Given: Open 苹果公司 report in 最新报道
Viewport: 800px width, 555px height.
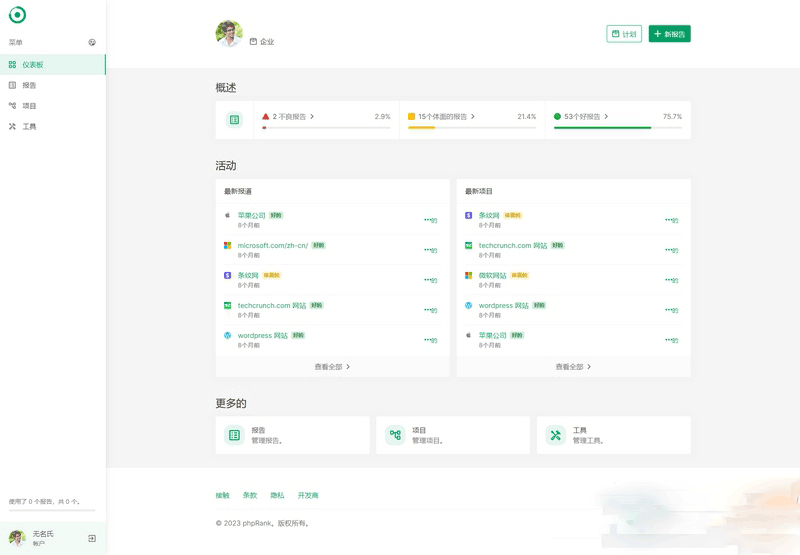Looking at the screenshot, I should click(252, 215).
